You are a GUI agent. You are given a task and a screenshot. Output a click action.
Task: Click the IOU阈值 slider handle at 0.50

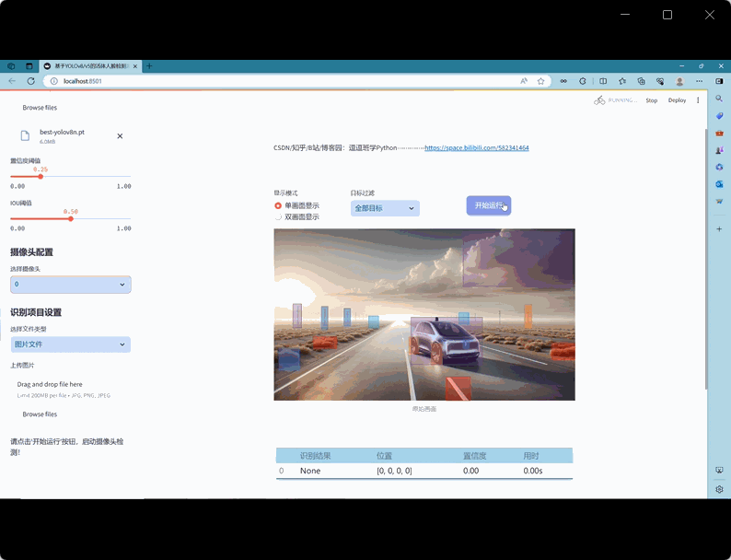click(x=71, y=218)
